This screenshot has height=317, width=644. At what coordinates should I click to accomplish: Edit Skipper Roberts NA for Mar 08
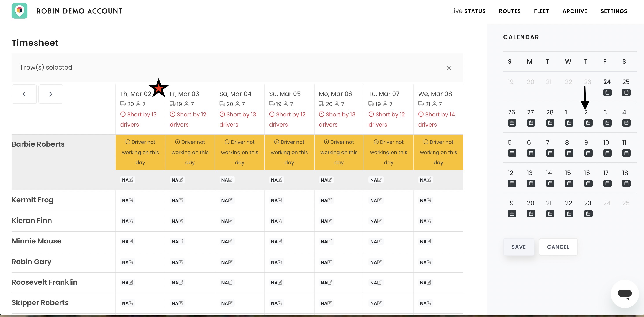point(426,303)
